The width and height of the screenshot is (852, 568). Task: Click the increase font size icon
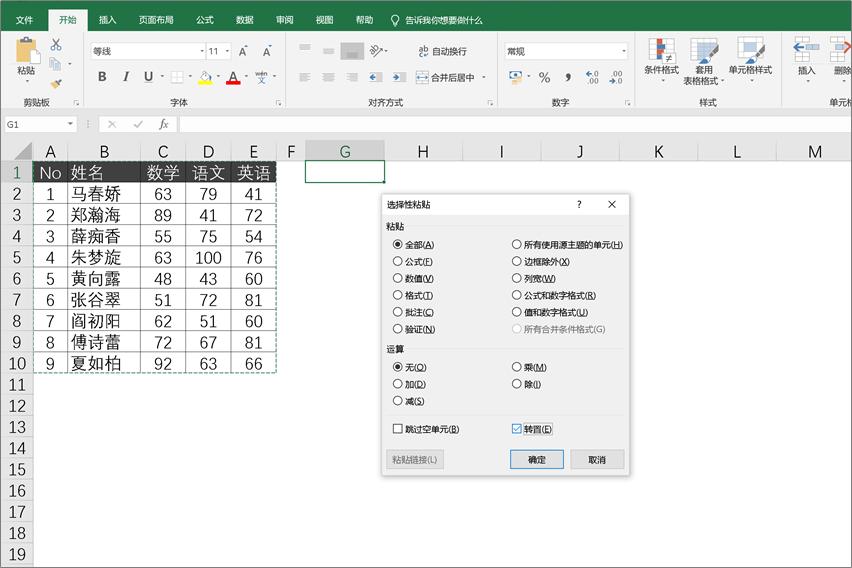[x=243, y=51]
